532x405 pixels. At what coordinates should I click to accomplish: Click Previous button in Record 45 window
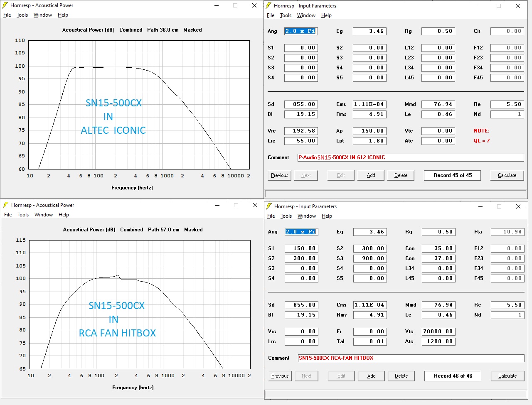pyautogui.click(x=280, y=175)
